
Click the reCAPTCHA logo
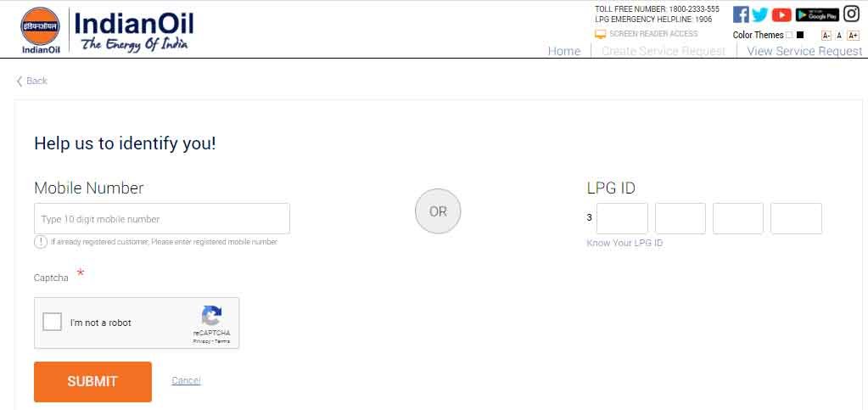pyautogui.click(x=211, y=316)
